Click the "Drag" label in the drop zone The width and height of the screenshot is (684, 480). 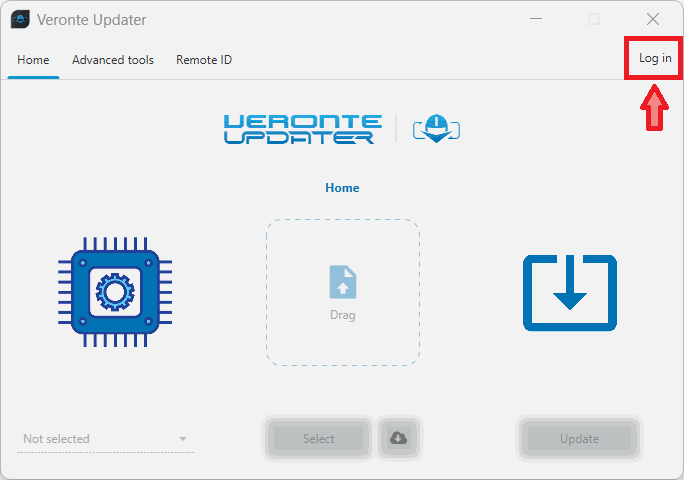pyautogui.click(x=343, y=315)
